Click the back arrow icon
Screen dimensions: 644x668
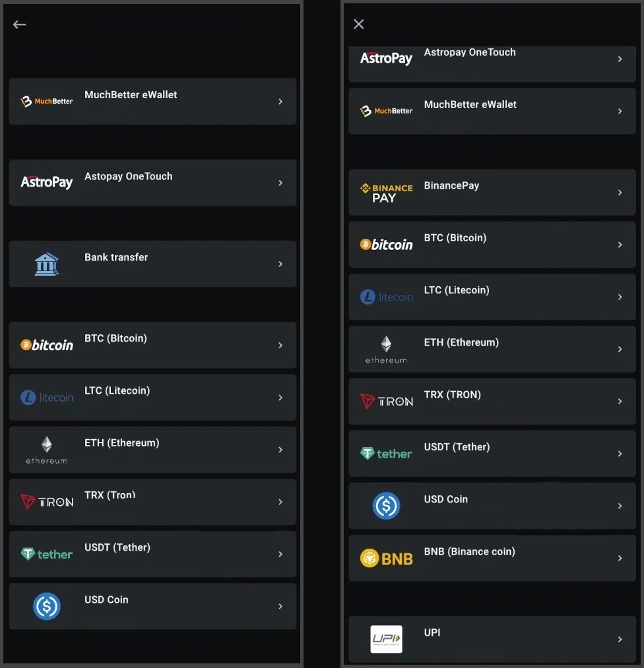[19, 24]
